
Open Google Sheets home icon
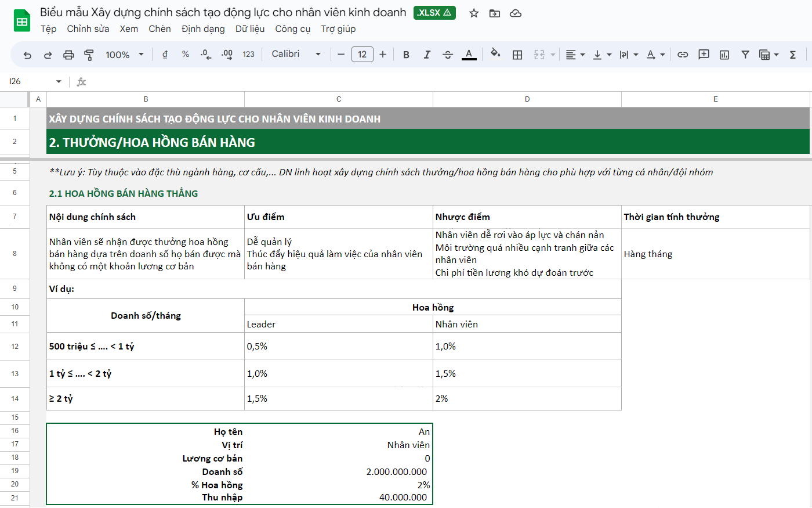(x=22, y=21)
